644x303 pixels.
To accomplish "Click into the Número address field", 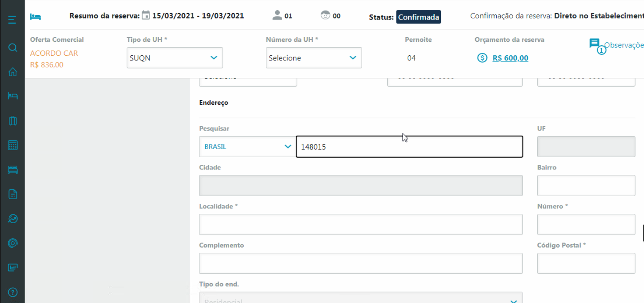I will point(586,224).
